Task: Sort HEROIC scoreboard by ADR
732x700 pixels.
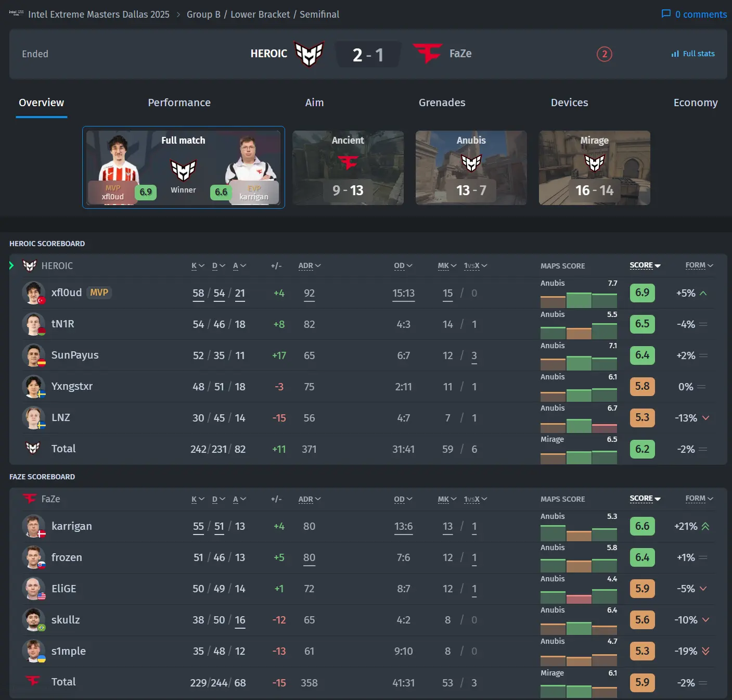Action: [310, 265]
